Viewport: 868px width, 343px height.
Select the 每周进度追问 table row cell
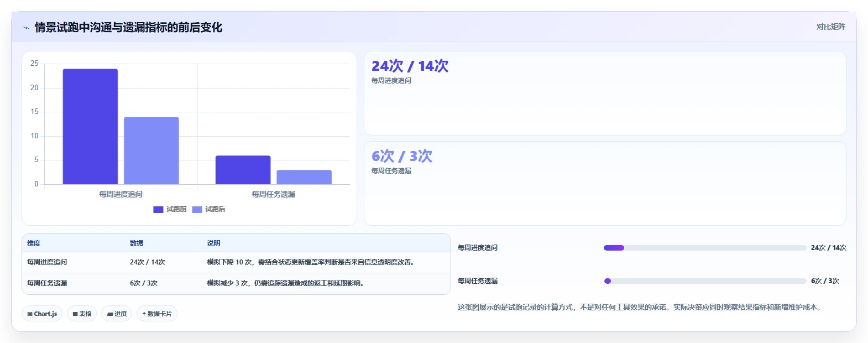[47, 262]
